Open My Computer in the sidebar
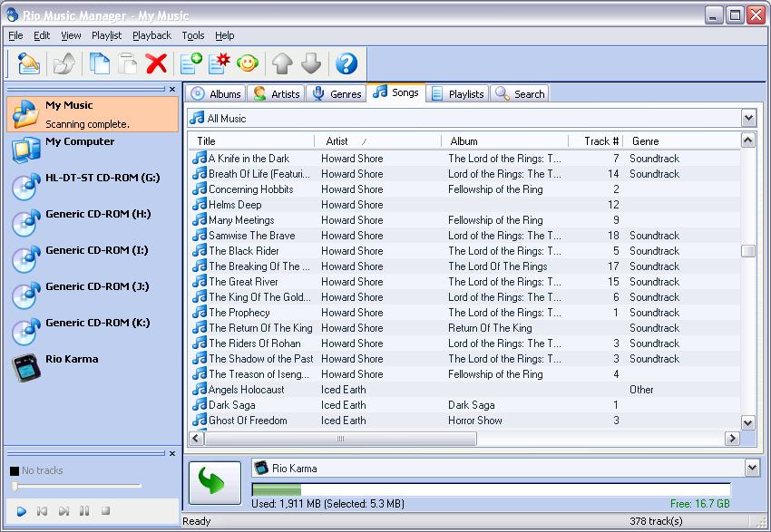The image size is (771, 532). [93, 150]
